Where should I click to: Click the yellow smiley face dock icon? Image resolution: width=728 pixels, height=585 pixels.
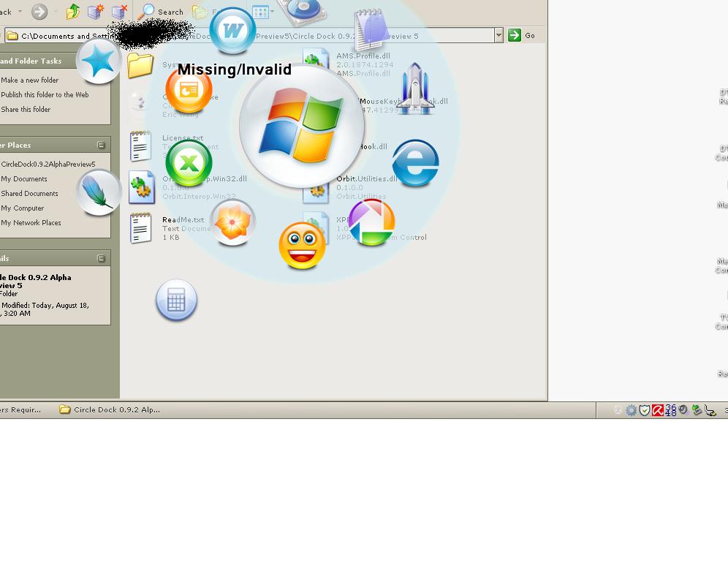[303, 246]
